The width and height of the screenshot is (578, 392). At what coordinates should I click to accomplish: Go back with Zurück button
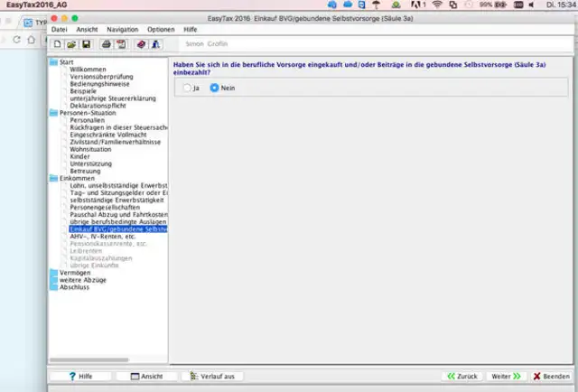tap(462, 376)
